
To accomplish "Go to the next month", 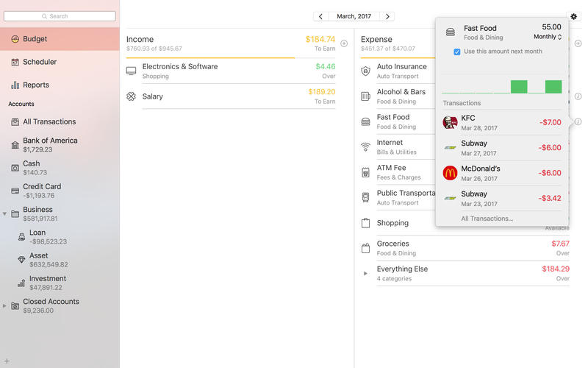I will click(387, 16).
